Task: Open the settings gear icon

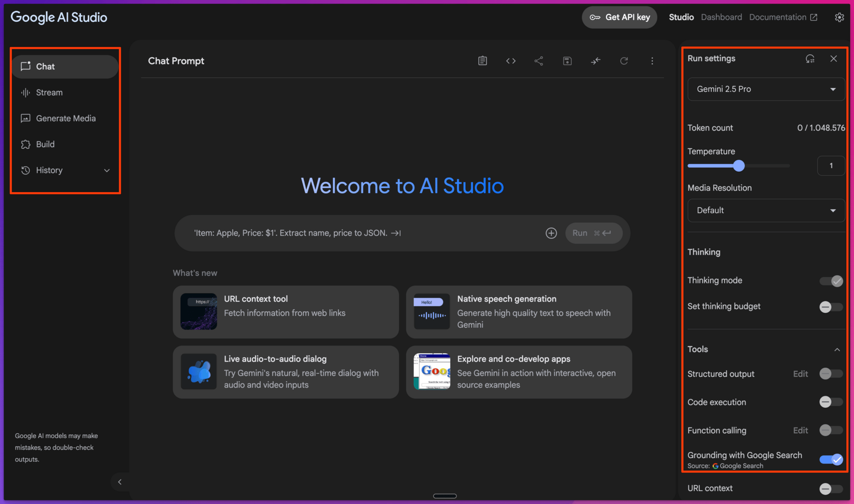Action: [839, 17]
